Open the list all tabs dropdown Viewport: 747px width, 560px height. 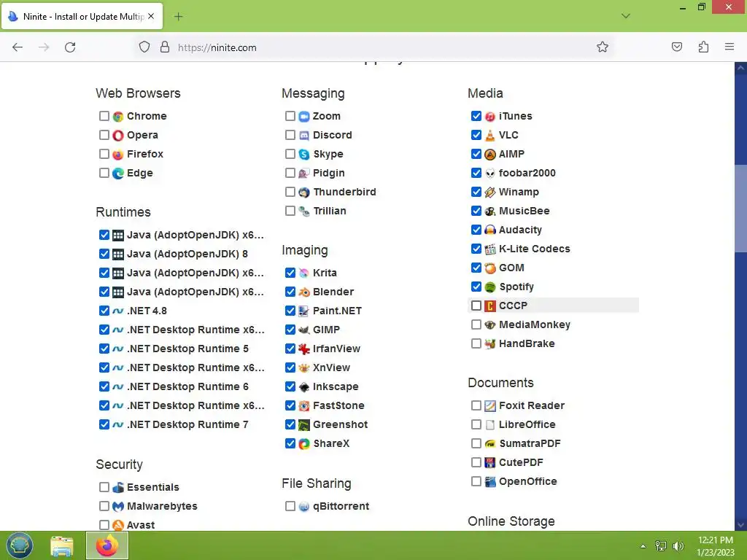625,16
